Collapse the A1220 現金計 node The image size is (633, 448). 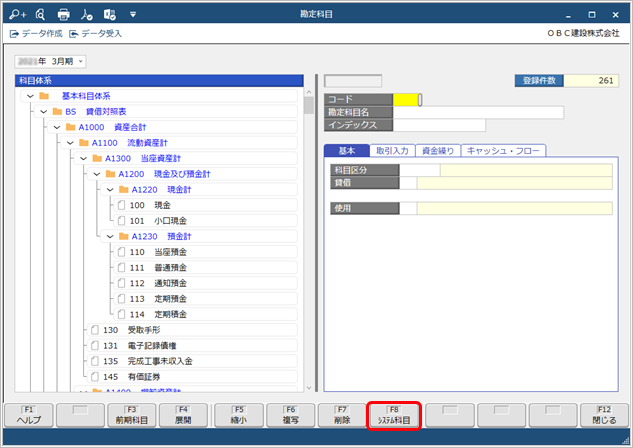coord(110,190)
